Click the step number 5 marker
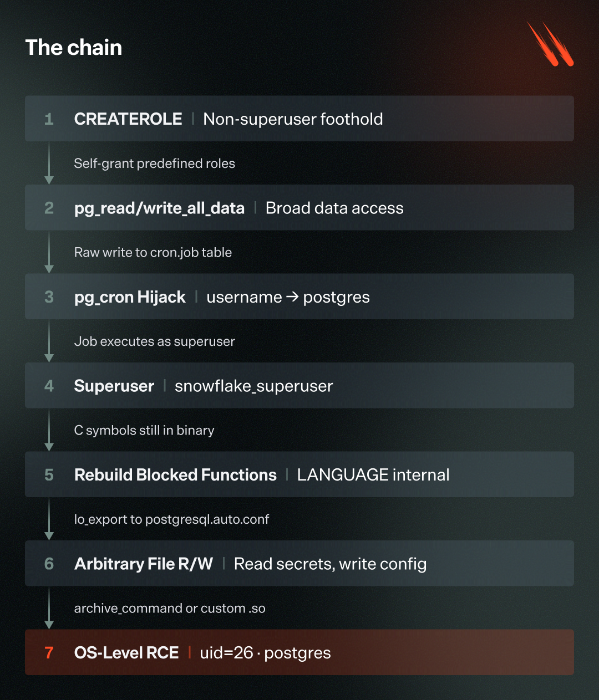 (x=49, y=475)
